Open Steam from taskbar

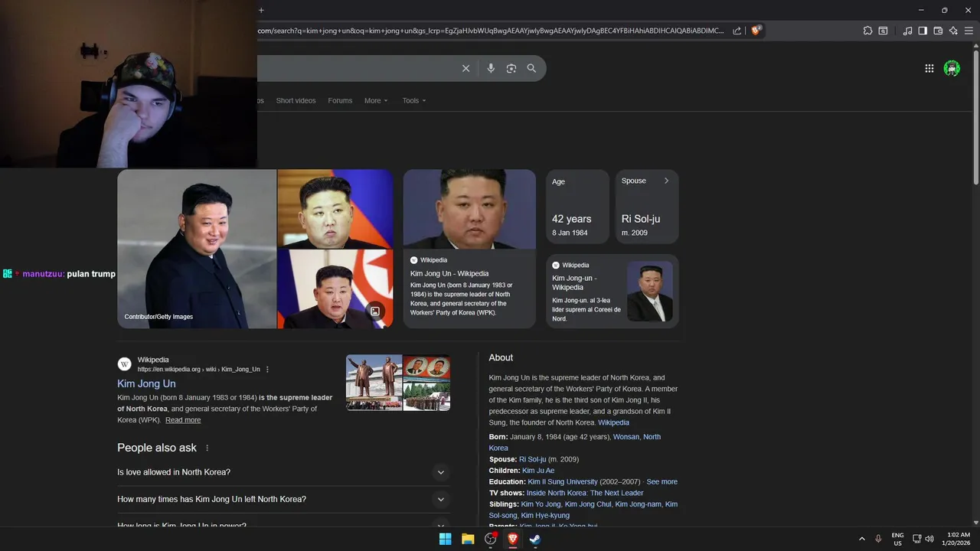[535, 539]
